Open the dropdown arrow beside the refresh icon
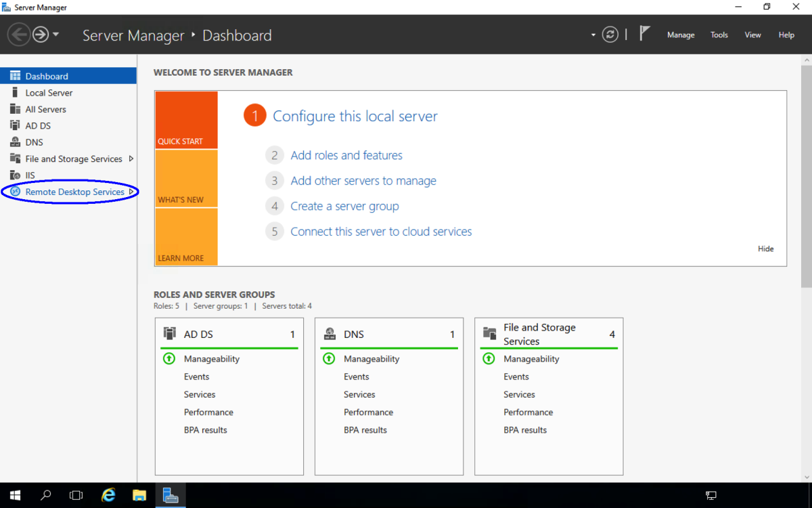 592,35
